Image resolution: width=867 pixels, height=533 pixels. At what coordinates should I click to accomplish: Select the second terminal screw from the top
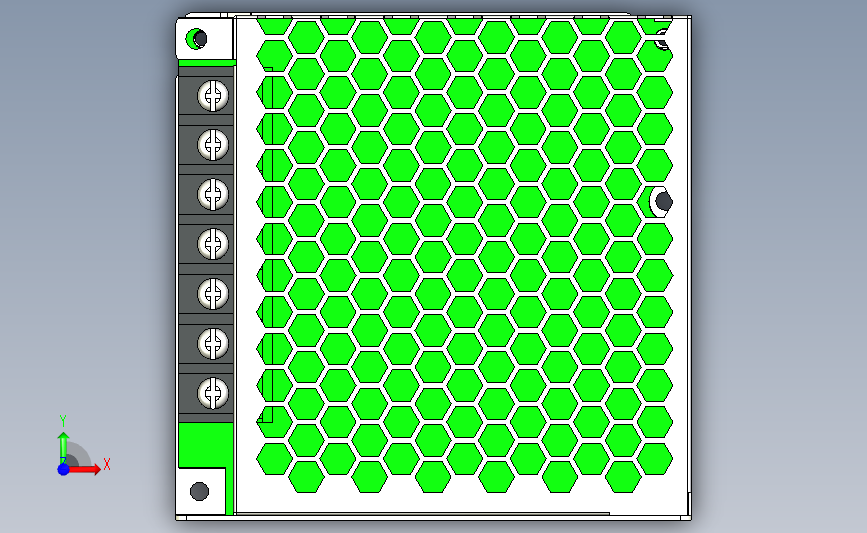pyautogui.click(x=213, y=145)
